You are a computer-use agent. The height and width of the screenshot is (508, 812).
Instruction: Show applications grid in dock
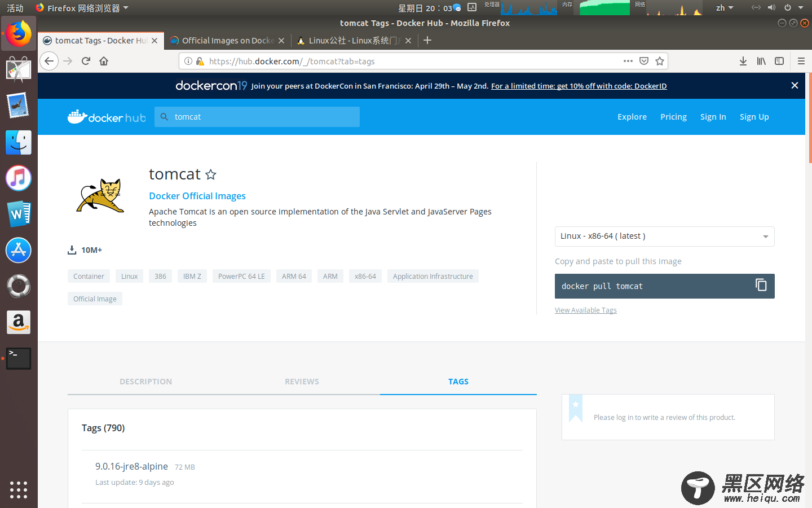[x=19, y=489]
